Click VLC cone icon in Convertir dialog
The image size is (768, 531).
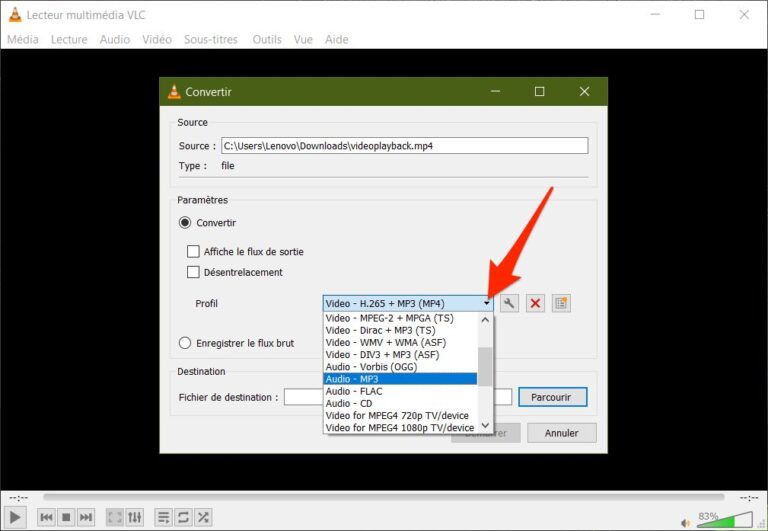[174, 92]
